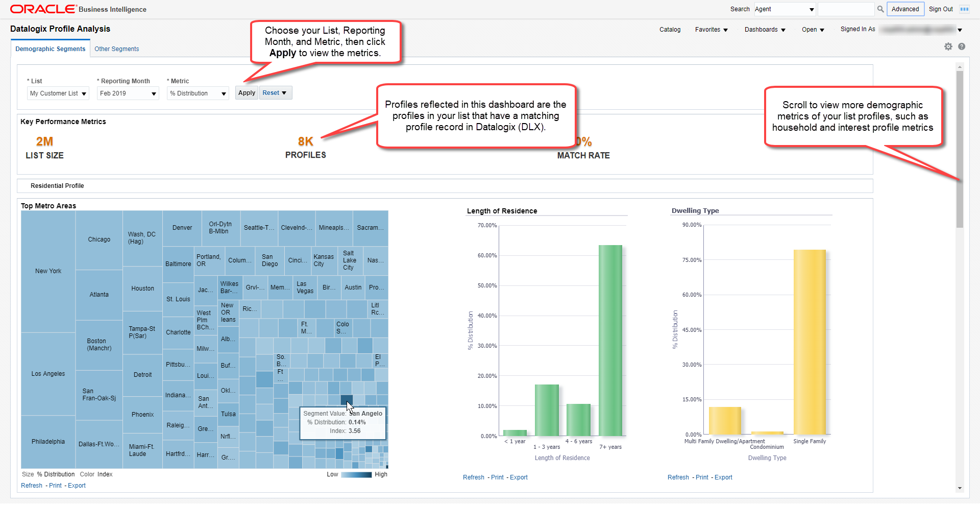Export the Top Metro Areas treemap
Screen dimensions: 980x505
[x=77, y=486]
